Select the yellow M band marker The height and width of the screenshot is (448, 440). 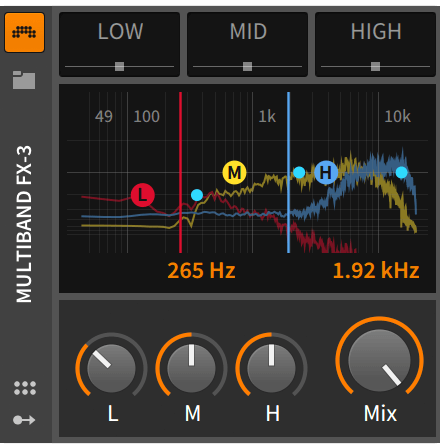coord(234,173)
